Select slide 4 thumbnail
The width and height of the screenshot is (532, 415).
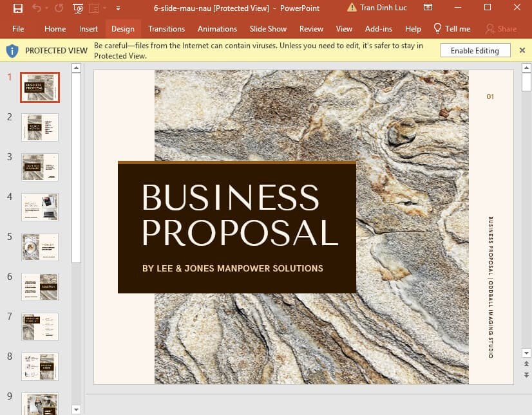40,207
